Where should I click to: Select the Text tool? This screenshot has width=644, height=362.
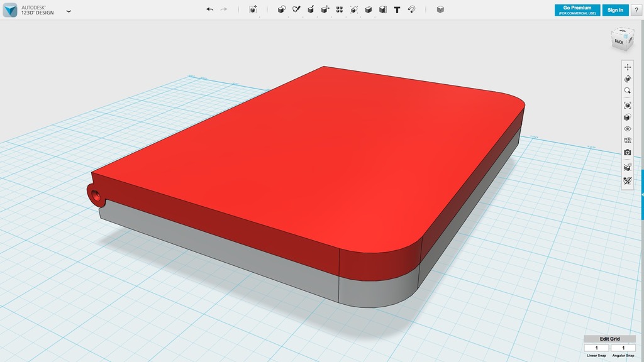click(x=396, y=9)
